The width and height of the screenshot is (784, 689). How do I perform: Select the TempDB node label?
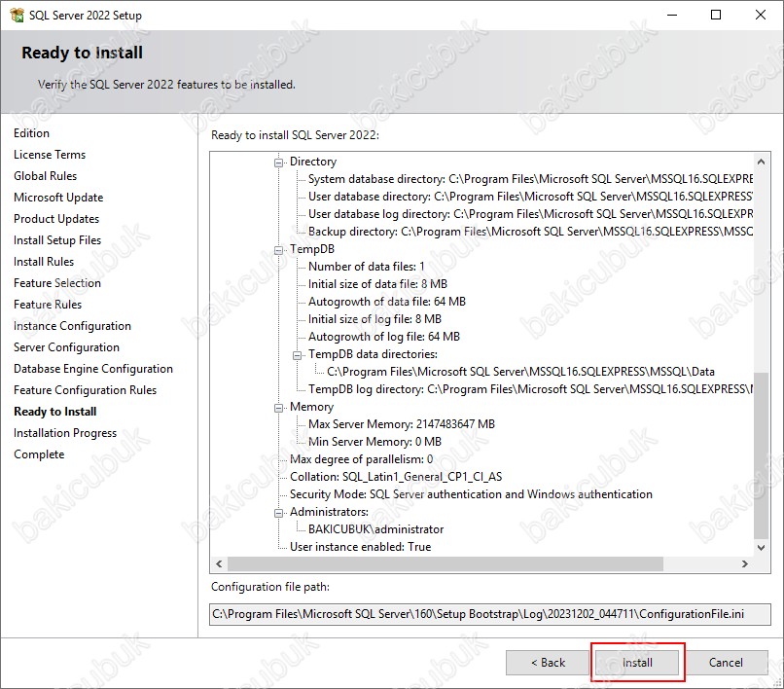coord(312,249)
